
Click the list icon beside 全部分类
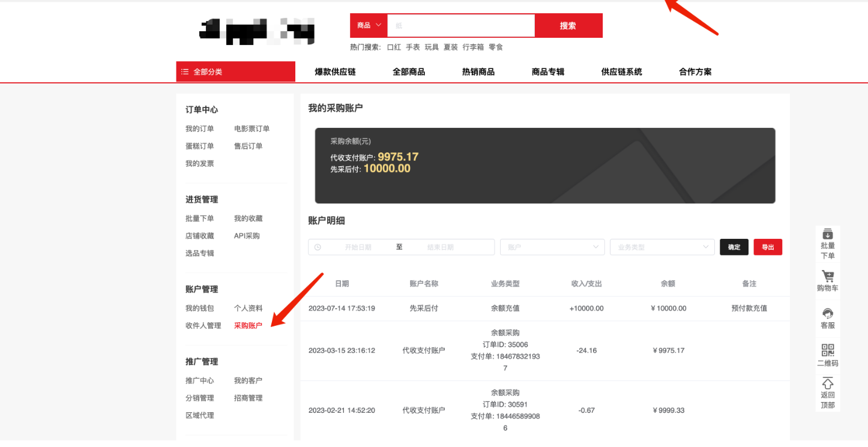(185, 72)
